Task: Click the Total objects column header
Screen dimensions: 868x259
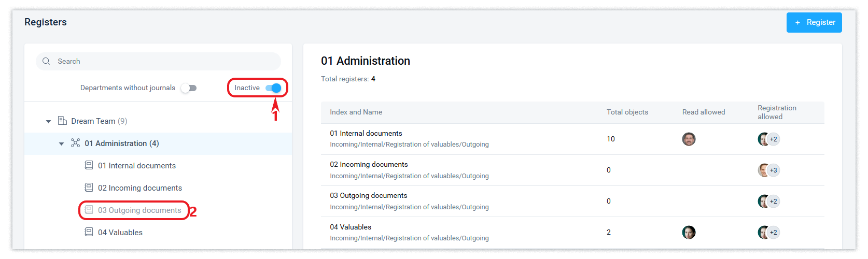Action: [627, 112]
